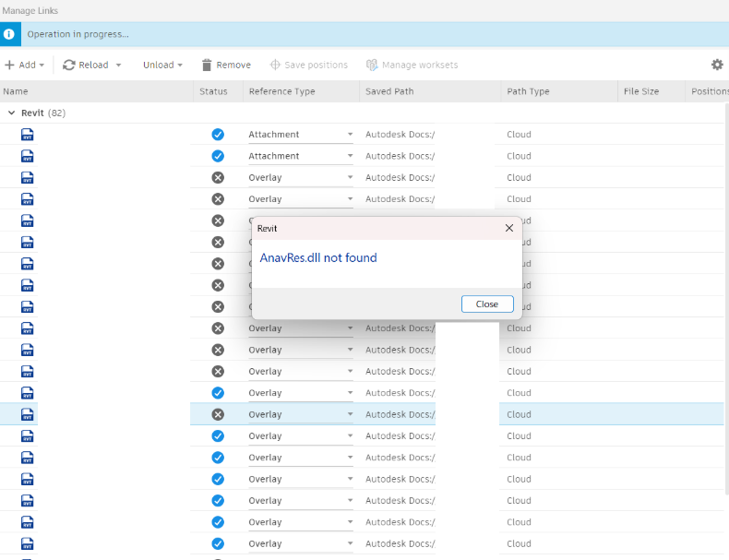Screen dimensions: 729x560
Task: Click the Cloud cell in the topmost Attachment row
Action: (x=519, y=135)
